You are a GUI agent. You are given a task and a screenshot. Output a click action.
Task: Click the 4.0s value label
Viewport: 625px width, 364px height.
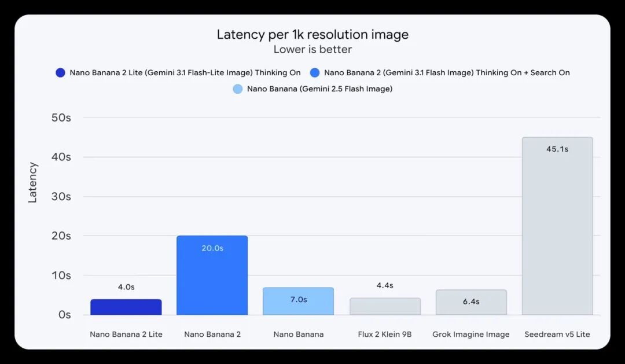(126, 287)
